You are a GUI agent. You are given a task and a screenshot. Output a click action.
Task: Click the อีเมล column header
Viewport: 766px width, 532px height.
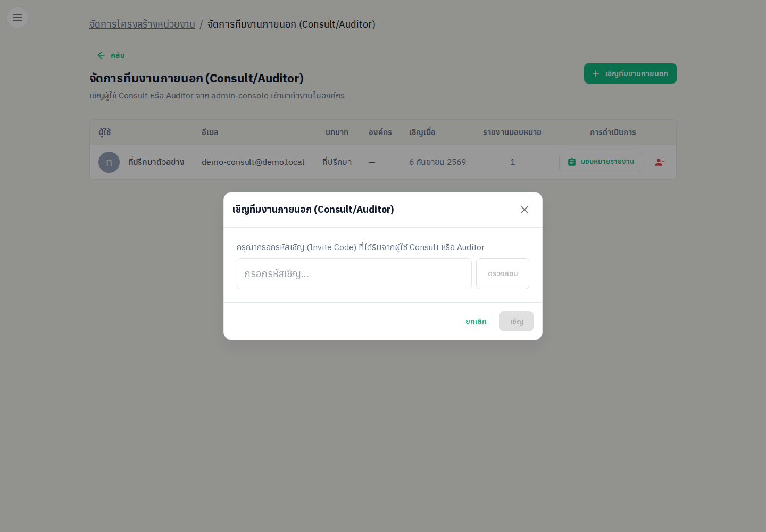click(x=210, y=132)
